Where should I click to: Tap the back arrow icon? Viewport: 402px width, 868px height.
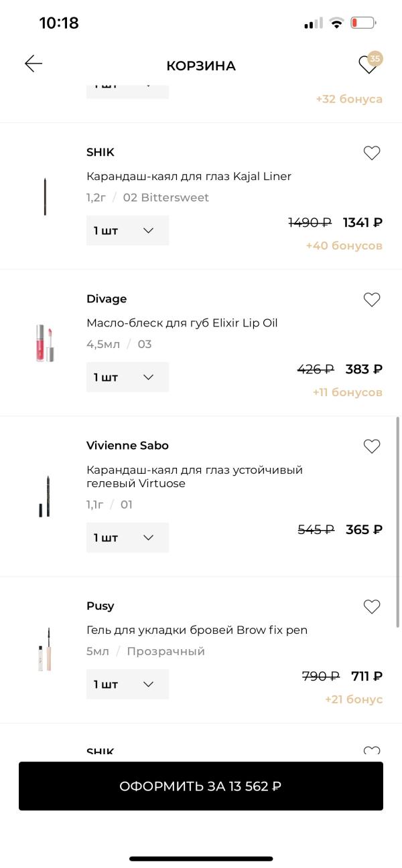(x=33, y=64)
